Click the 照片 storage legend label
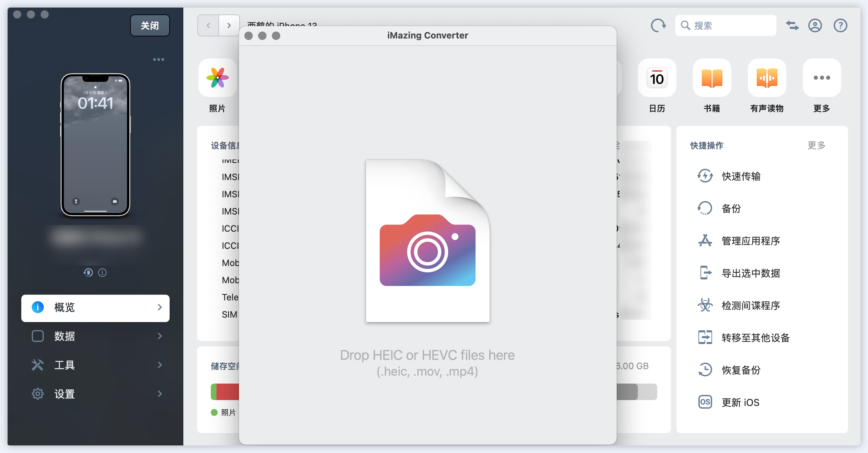868x453 pixels. click(x=228, y=412)
